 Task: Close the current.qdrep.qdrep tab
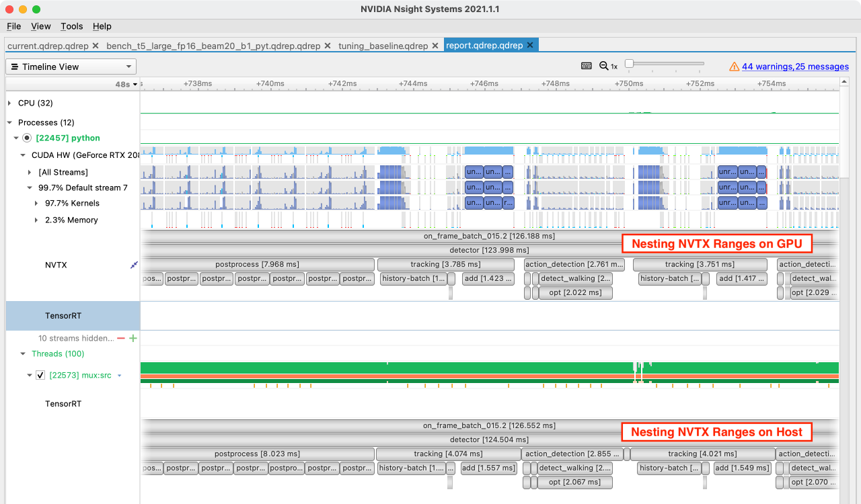96,46
